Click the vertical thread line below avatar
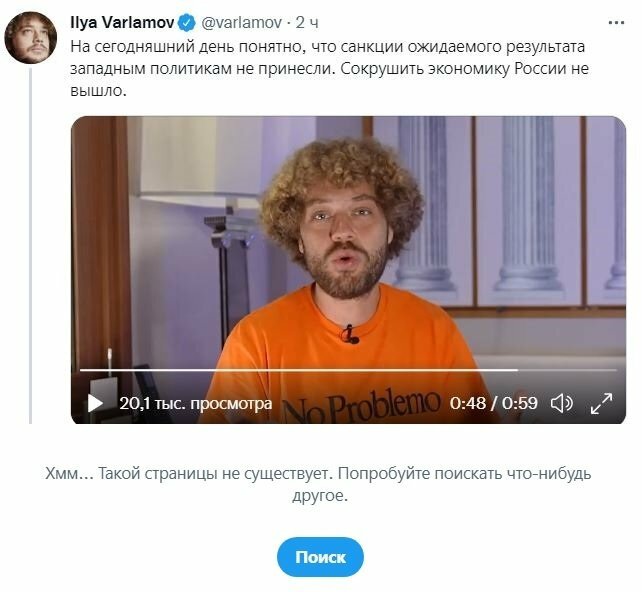The image size is (642, 592). (31, 246)
